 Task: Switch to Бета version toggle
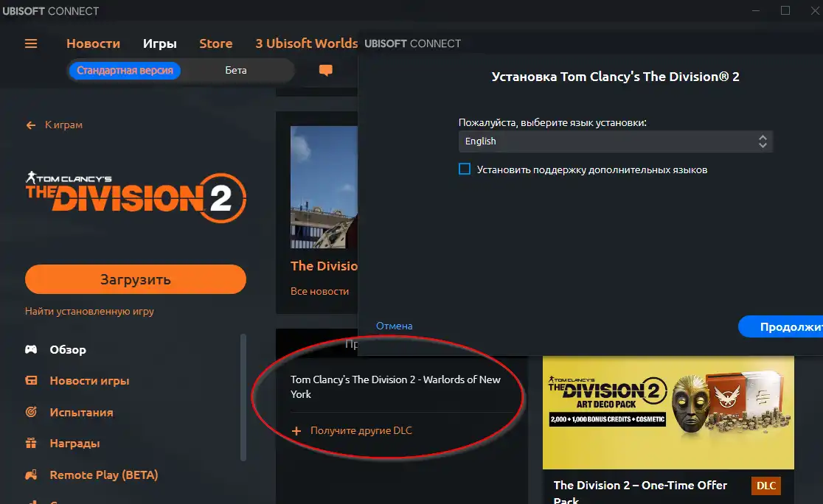pyautogui.click(x=236, y=70)
